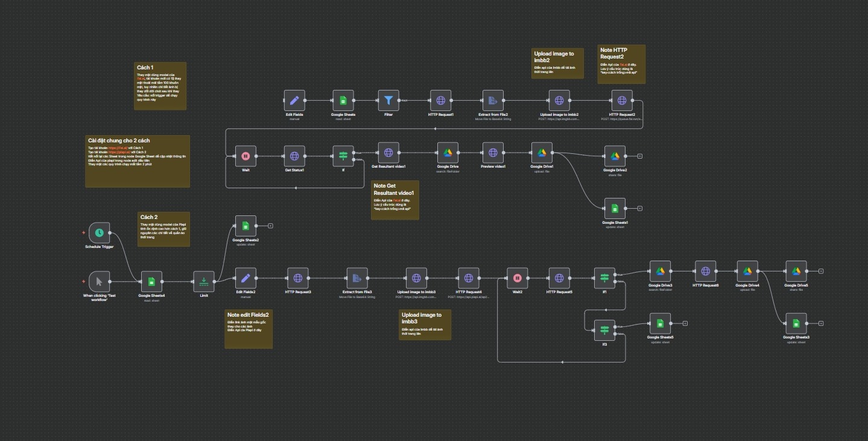Open the Preview video1 node

tap(493, 152)
